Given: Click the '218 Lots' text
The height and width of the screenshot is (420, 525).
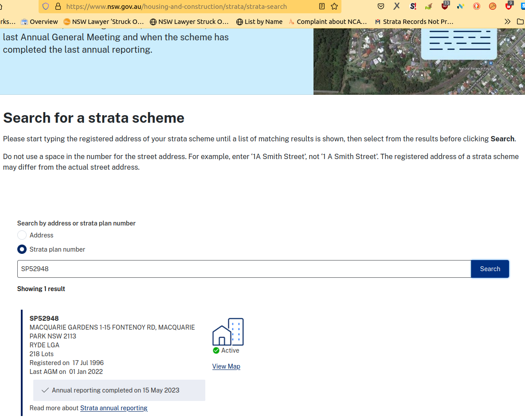Looking at the screenshot, I should tap(42, 354).
